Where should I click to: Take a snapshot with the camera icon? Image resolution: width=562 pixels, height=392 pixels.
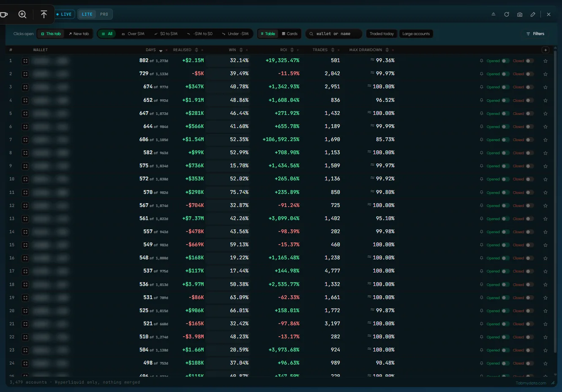[520, 14]
